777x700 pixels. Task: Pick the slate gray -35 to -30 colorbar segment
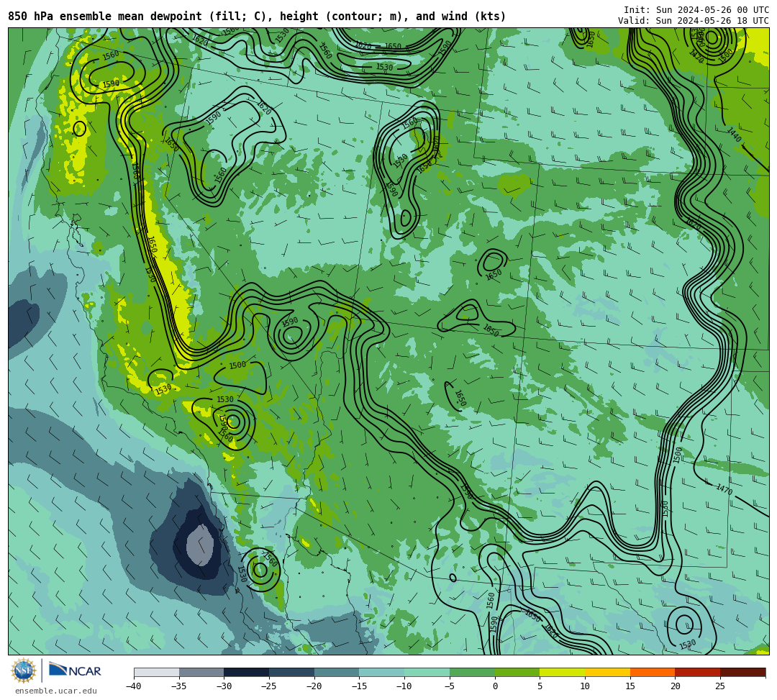(x=201, y=672)
